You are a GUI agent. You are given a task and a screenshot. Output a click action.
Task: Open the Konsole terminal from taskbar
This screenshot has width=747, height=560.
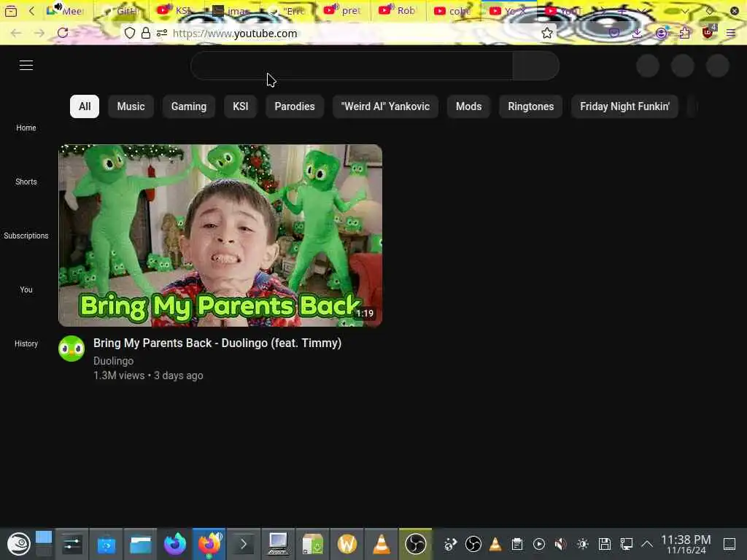(244, 544)
